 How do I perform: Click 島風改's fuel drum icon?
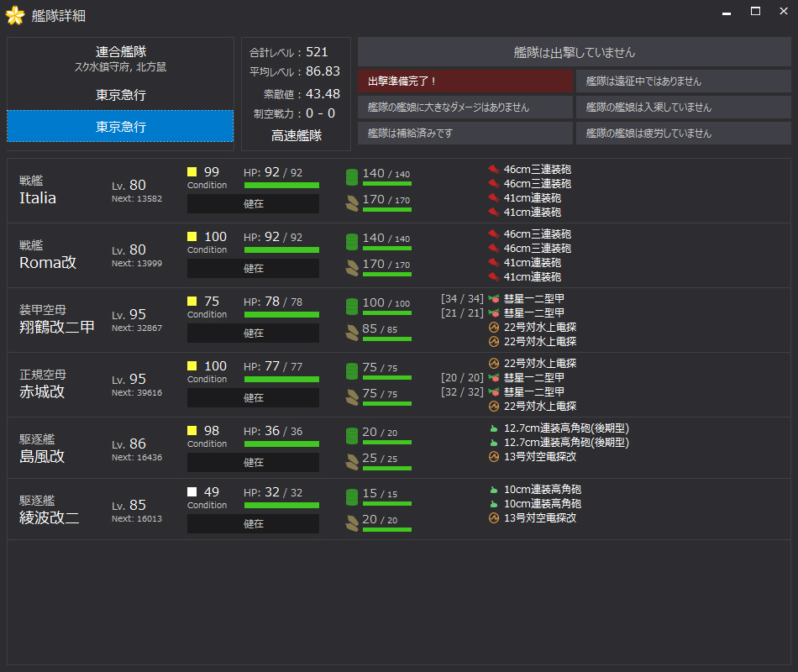[352, 436]
